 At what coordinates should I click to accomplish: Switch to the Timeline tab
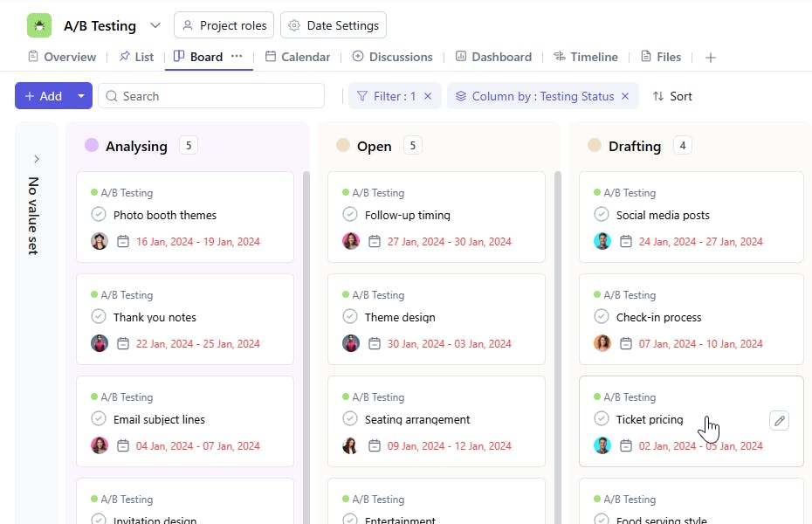click(x=585, y=57)
